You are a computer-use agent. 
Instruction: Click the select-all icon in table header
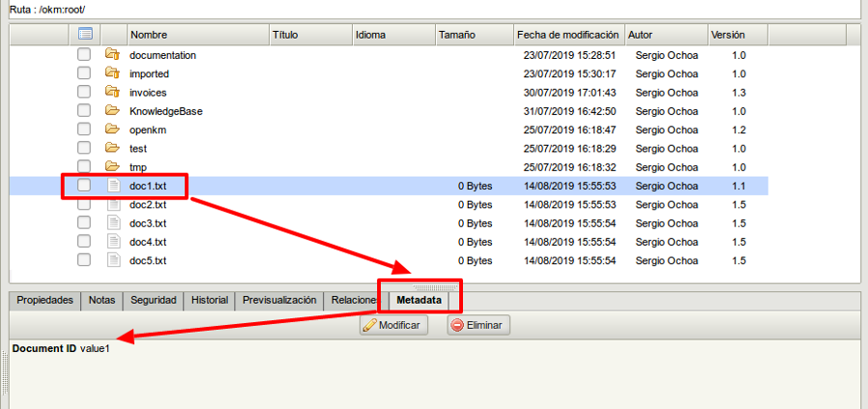tap(85, 35)
